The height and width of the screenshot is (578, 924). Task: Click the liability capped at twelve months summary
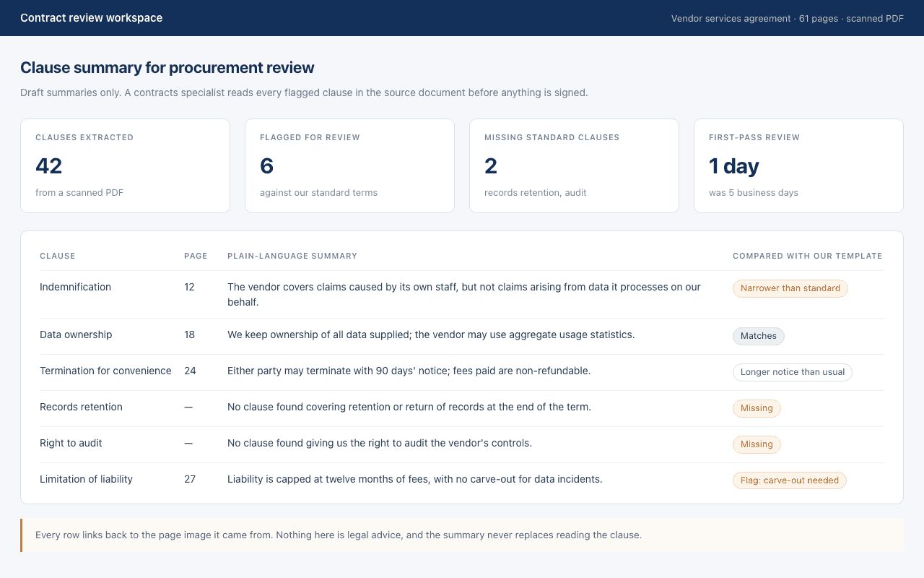(x=415, y=479)
